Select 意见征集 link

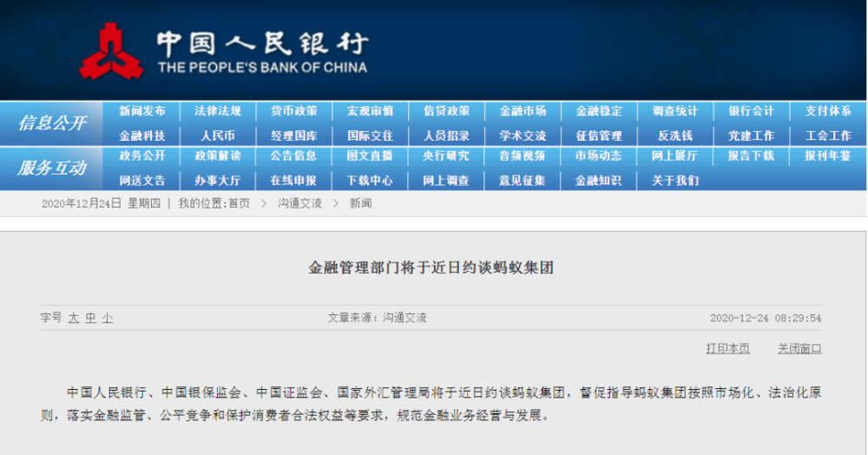click(523, 181)
